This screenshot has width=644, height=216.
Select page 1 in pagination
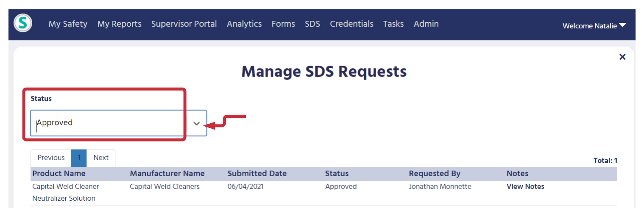tap(79, 158)
